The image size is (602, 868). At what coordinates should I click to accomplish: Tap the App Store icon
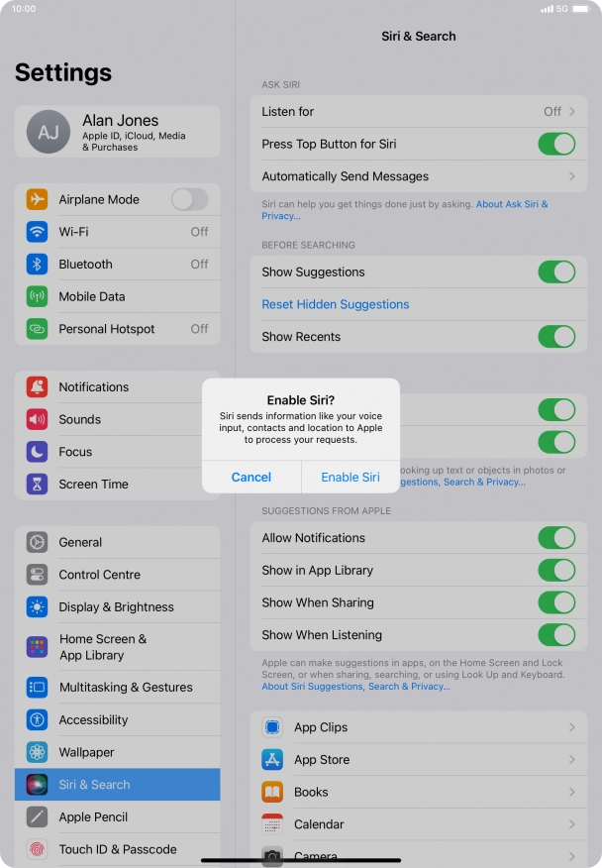(272, 759)
